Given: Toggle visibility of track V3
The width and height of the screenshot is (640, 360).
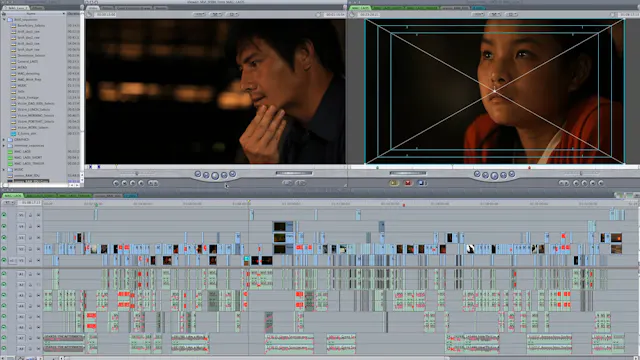Looking at the screenshot, I should 4,237.
